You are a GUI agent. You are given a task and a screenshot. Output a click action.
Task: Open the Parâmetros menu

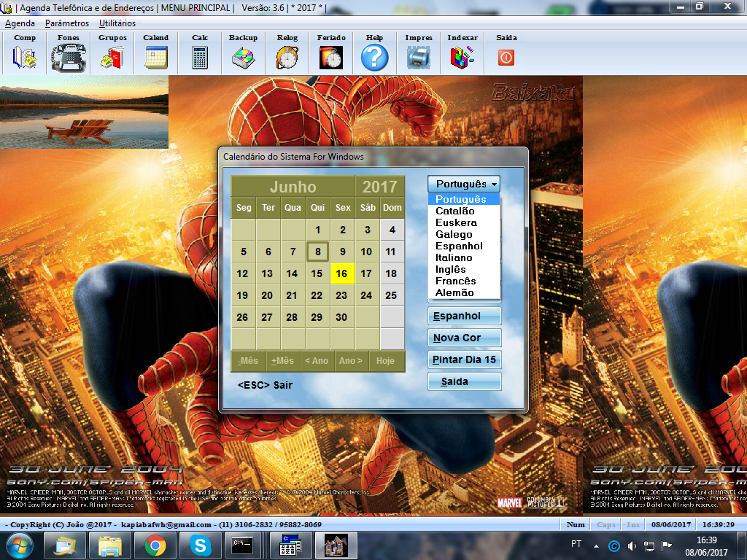(x=67, y=23)
